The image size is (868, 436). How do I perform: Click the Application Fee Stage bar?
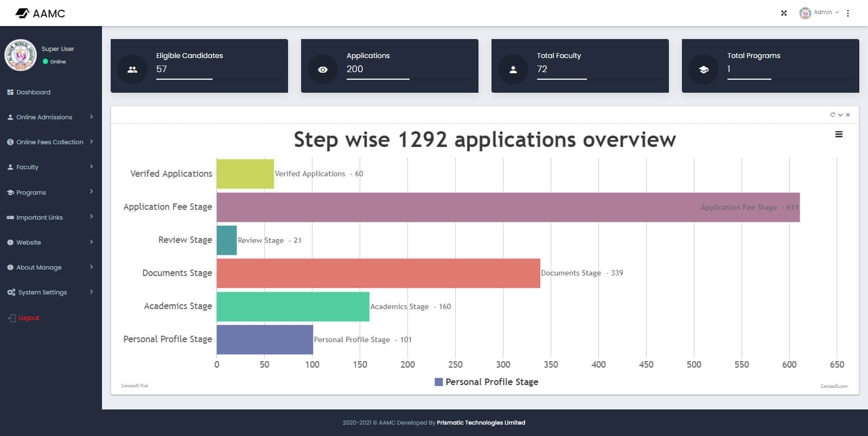coord(507,207)
